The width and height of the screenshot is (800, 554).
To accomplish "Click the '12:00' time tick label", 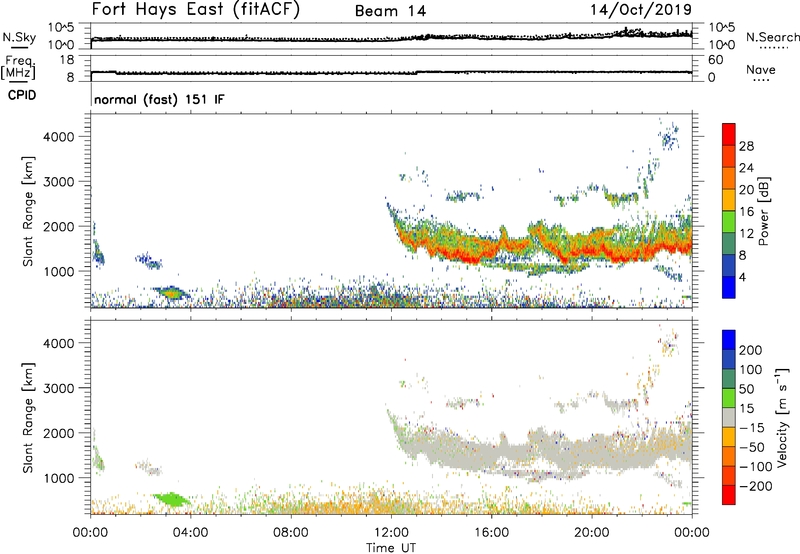I will click(391, 533).
